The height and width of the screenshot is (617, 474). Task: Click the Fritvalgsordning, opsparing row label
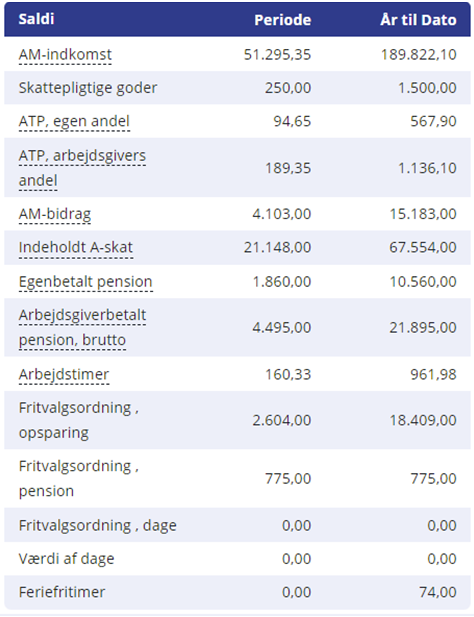point(79,420)
